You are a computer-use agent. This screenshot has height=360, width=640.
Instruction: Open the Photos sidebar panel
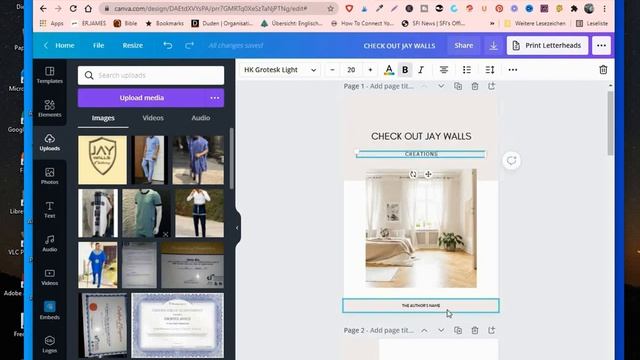(49, 176)
